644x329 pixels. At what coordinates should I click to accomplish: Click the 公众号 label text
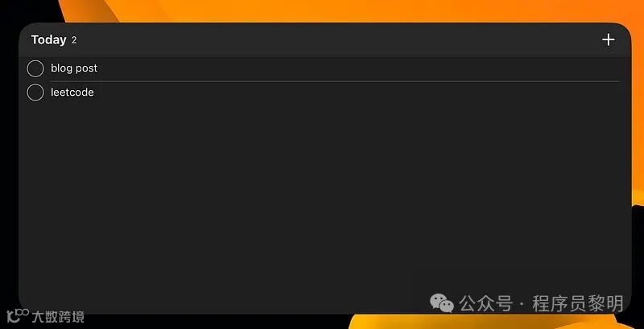pyautogui.click(x=486, y=304)
